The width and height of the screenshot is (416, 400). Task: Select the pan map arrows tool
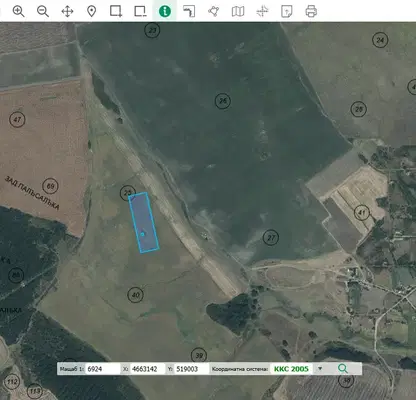[x=67, y=12]
